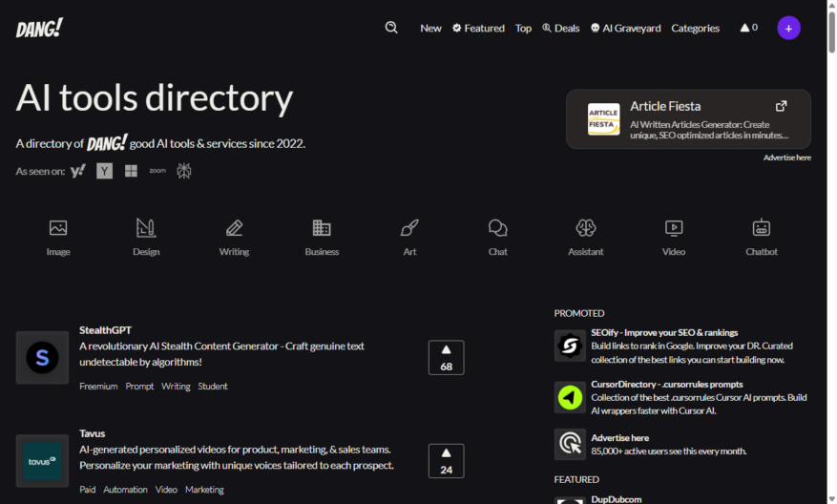Select the Marketing tag under Tavus
837x504 pixels.
[x=204, y=490]
